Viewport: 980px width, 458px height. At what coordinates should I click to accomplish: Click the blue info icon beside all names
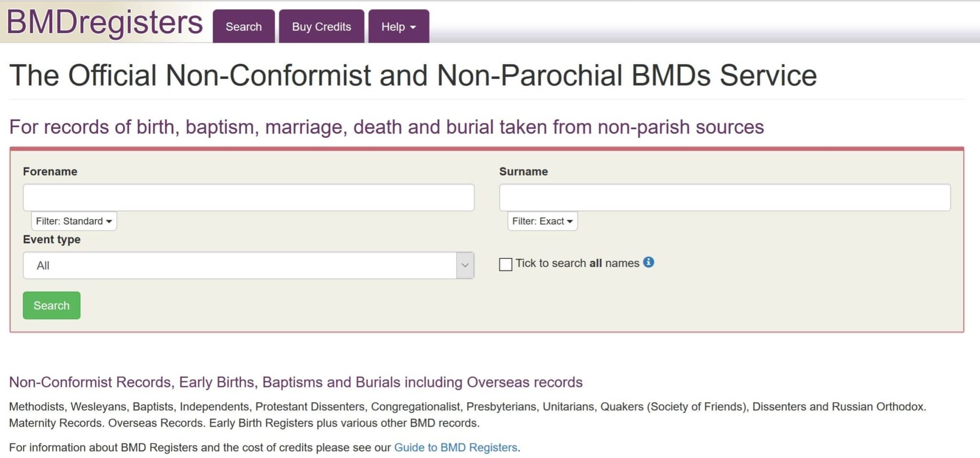[x=648, y=262]
